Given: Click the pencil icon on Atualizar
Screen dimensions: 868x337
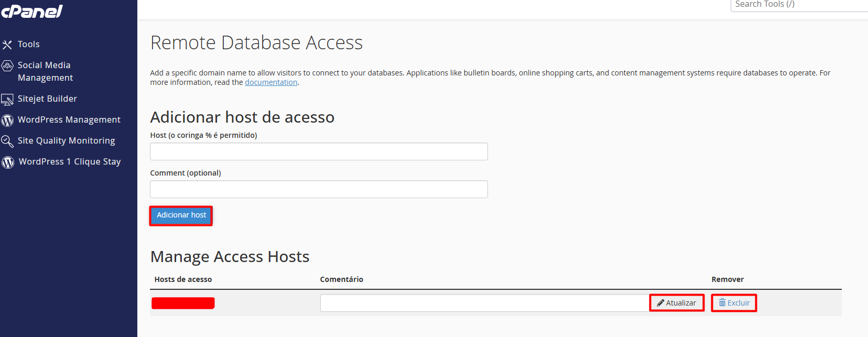Looking at the screenshot, I should [660, 303].
